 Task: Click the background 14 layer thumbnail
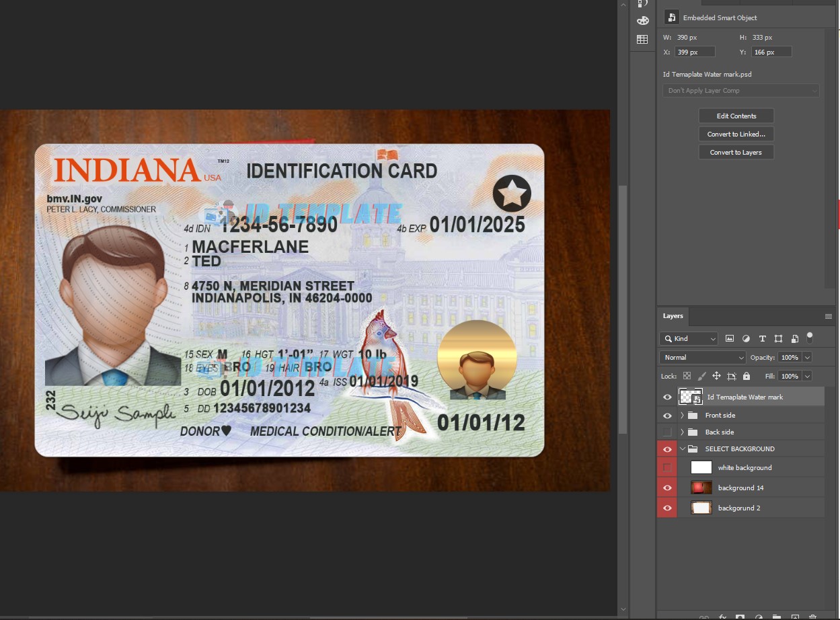(x=701, y=488)
